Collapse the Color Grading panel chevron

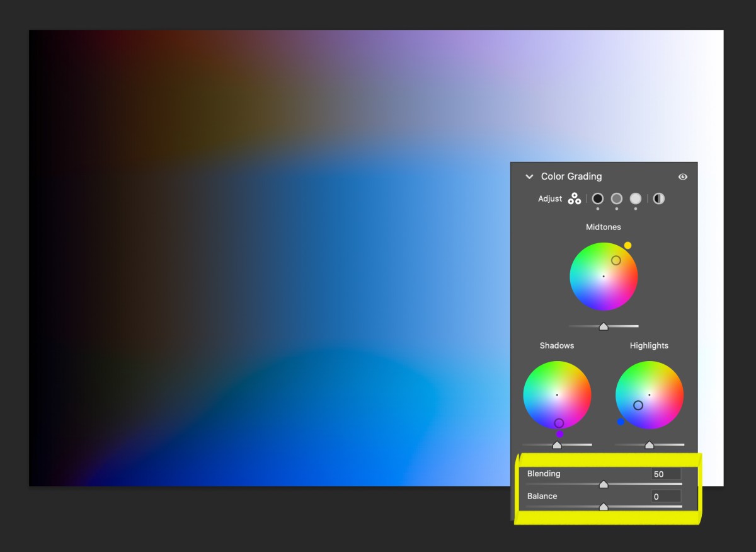coord(529,177)
